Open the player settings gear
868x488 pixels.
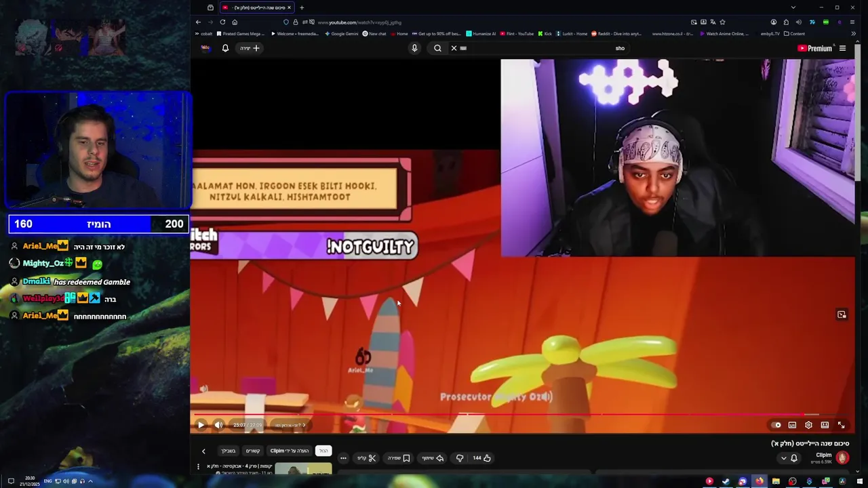tap(808, 425)
